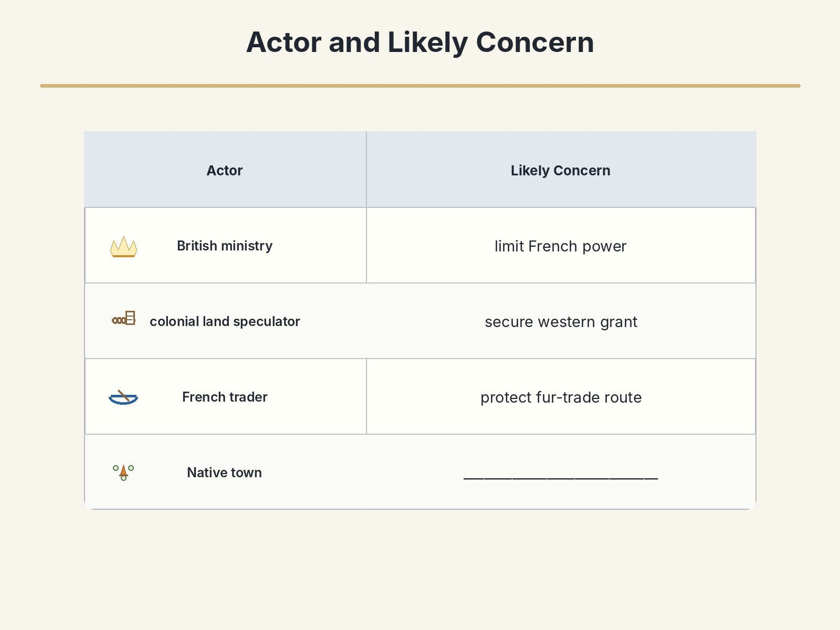Click the crown icon beside British ministry

pyautogui.click(x=123, y=246)
